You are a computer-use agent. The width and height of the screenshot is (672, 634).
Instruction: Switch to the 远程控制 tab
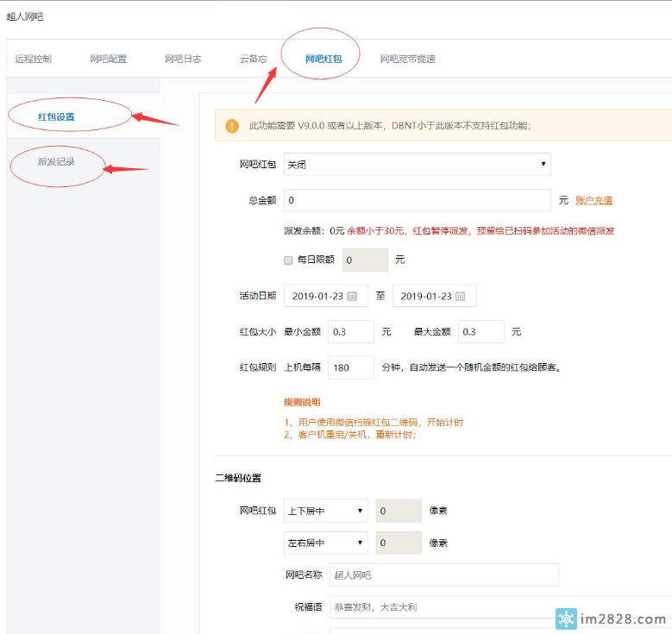click(x=33, y=59)
